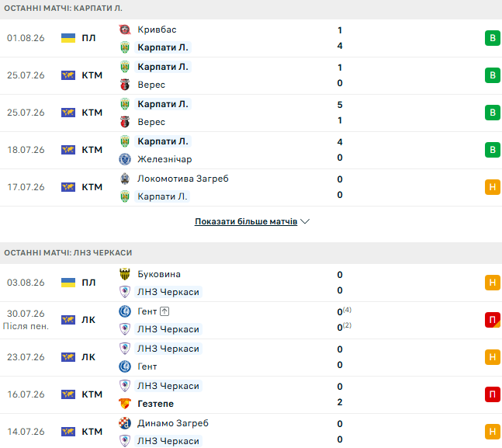Open the 03.08.26 Буковина vs ЛНЗ Черкаси match
Screen dimensions: 502x448
pyautogui.click(x=251, y=283)
